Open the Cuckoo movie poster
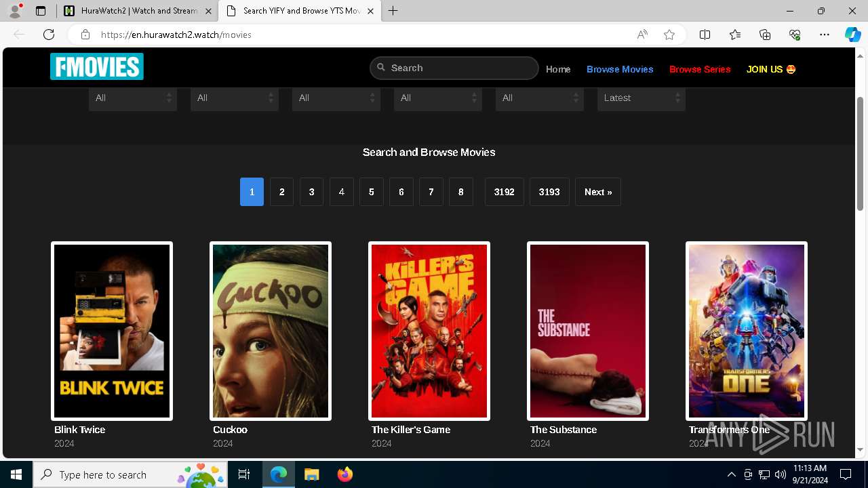The height and width of the screenshot is (488, 868). coord(271,331)
